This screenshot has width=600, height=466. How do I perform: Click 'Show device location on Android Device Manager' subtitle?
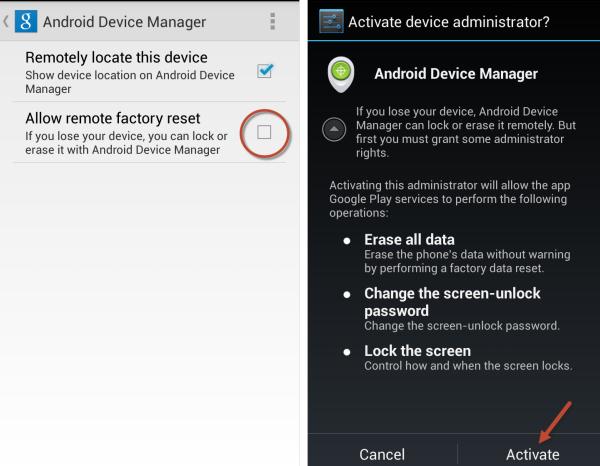click(x=130, y=82)
